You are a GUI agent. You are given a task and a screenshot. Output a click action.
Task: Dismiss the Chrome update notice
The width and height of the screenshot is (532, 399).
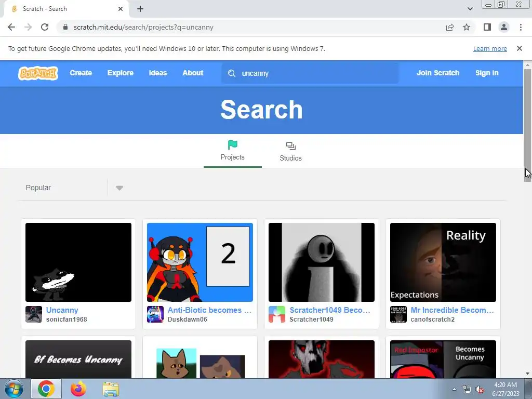(519, 48)
